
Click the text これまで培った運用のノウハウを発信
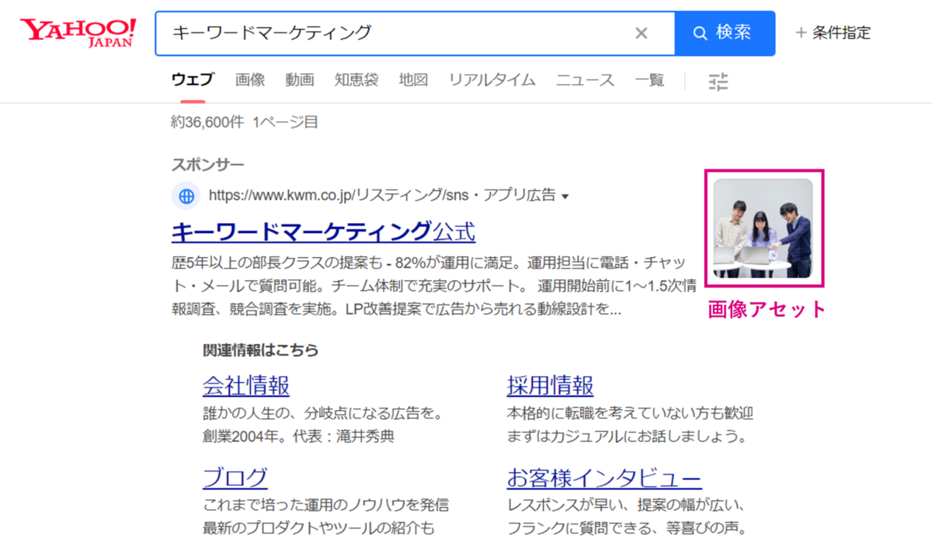pyautogui.click(x=326, y=505)
